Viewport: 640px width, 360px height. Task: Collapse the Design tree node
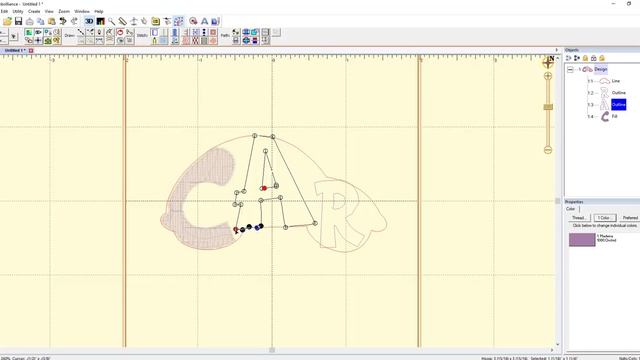[570, 70]
